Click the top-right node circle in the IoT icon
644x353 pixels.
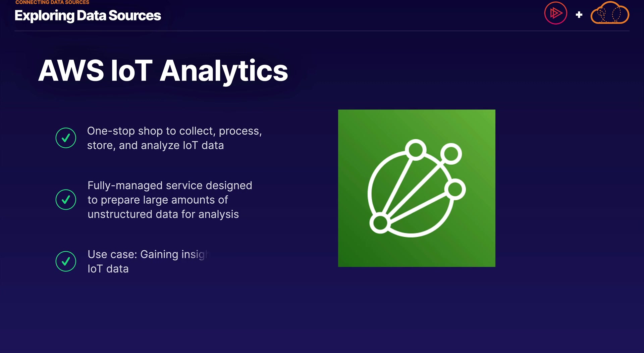tap(451, 154)
